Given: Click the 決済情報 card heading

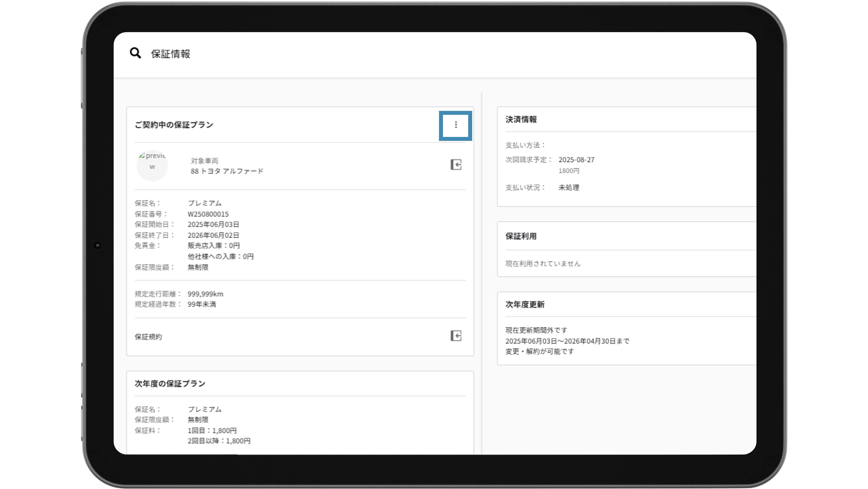Looking at the screenshot, I should 521,120.
